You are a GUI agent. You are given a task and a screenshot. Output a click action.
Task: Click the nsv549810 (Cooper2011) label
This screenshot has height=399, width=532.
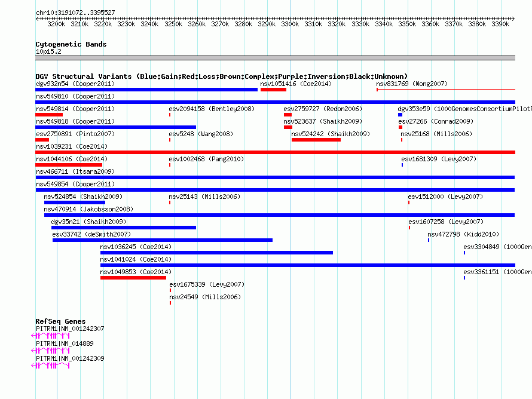(x=75, y=96)
